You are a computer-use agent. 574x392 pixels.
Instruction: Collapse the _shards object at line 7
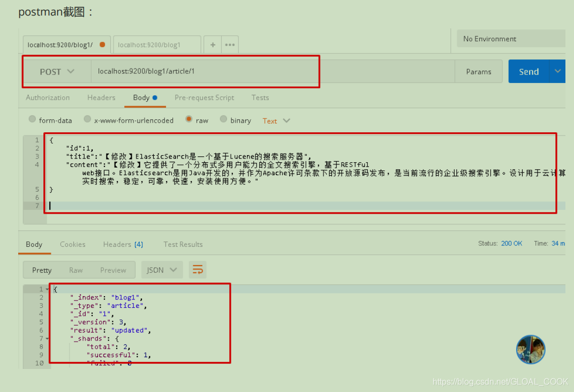[x=47, y=338]
